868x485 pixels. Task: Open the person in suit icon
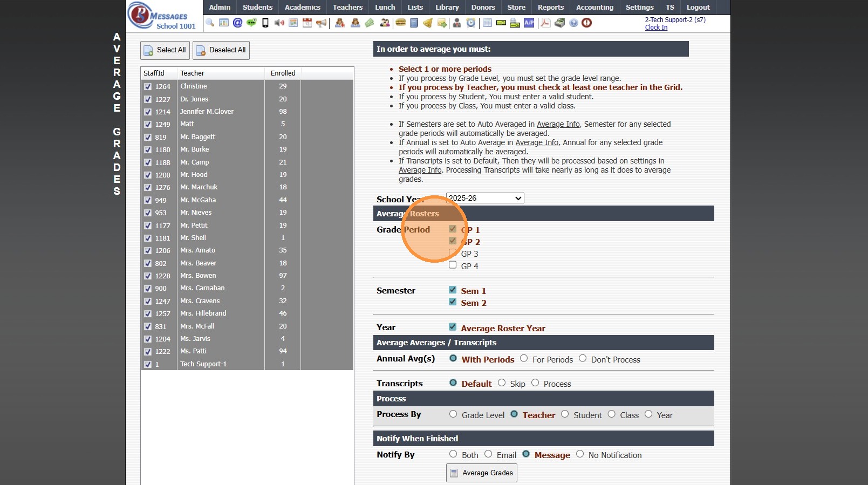pyautogui.click(x=457, y=23)
